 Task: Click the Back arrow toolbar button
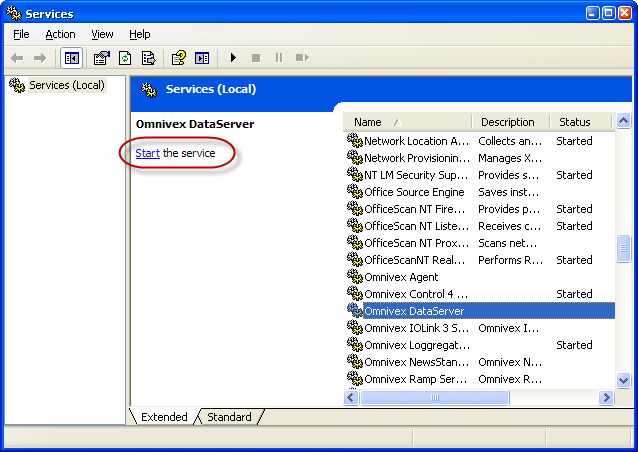tap(17, 58)
